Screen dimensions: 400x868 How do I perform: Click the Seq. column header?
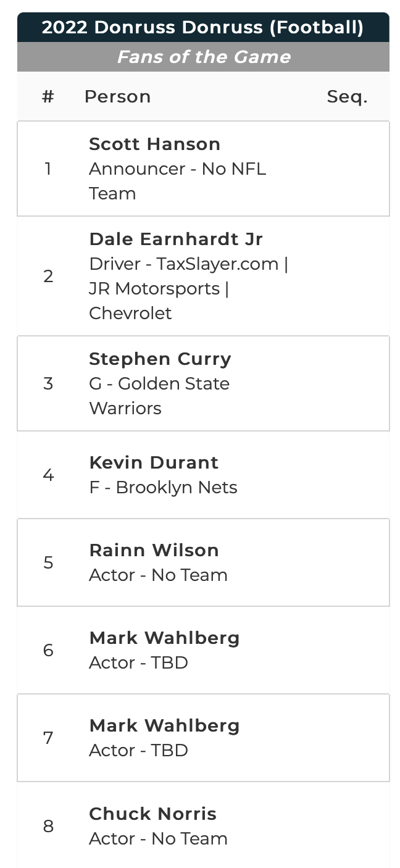(347, 96)
